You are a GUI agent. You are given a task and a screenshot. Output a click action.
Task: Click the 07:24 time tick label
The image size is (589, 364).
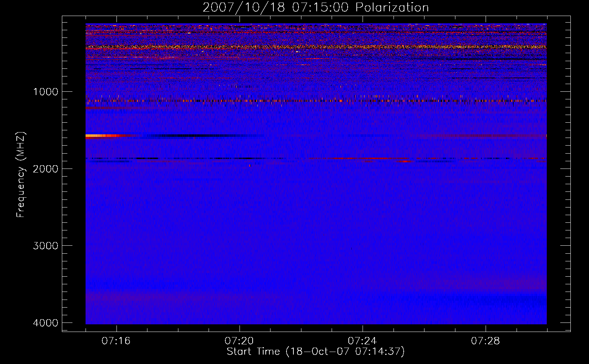click(362, 341)
